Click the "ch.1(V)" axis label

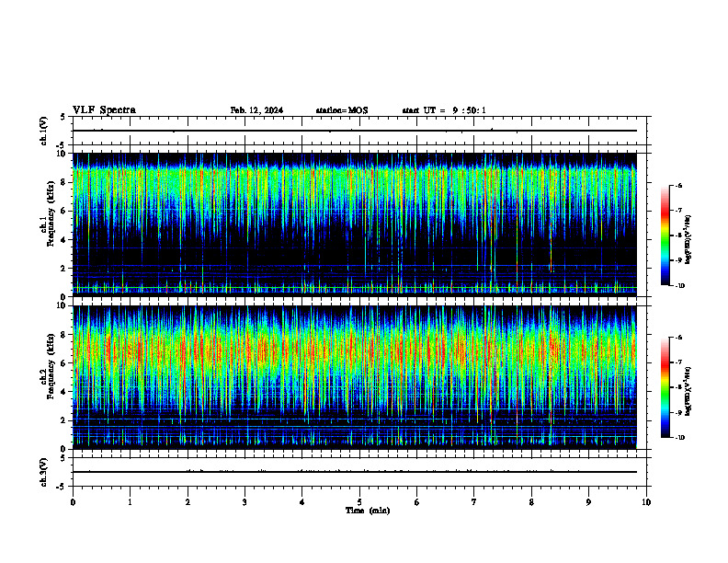43,131
